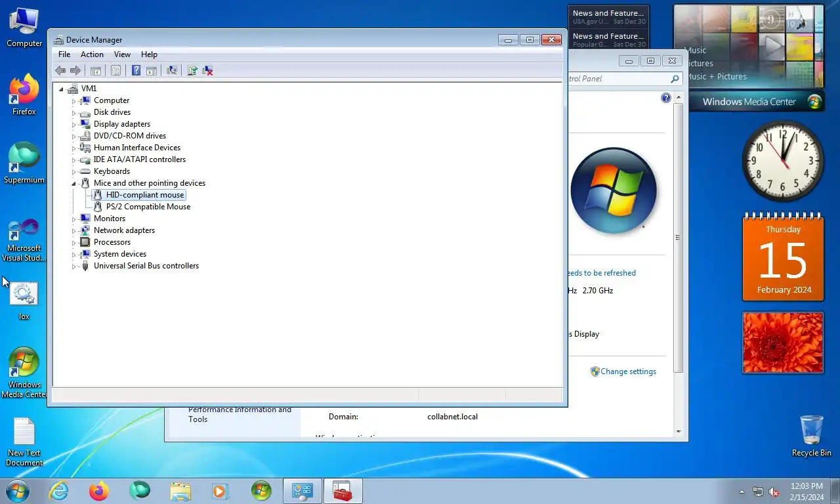Show hidden tray icons arrow

tap(742, 492)
